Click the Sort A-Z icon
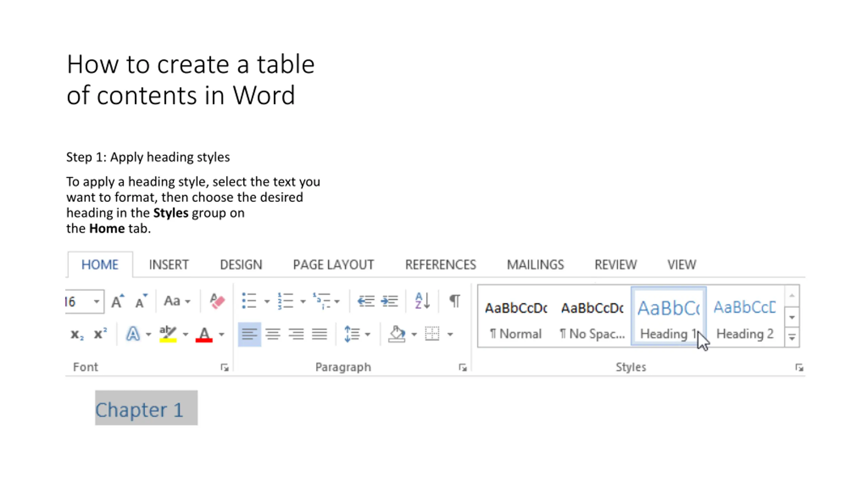 click(x=422, y=301)
